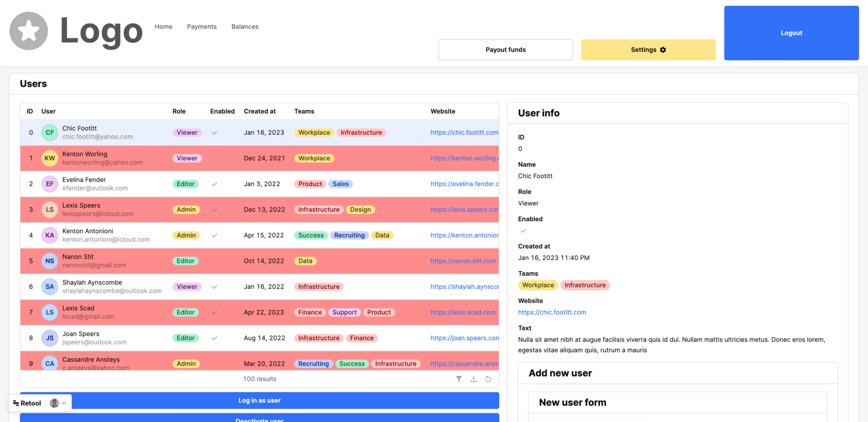Select 'Oct 14, 2022' date cell
This screenshot has height=422, width=868.
[264, 261]
